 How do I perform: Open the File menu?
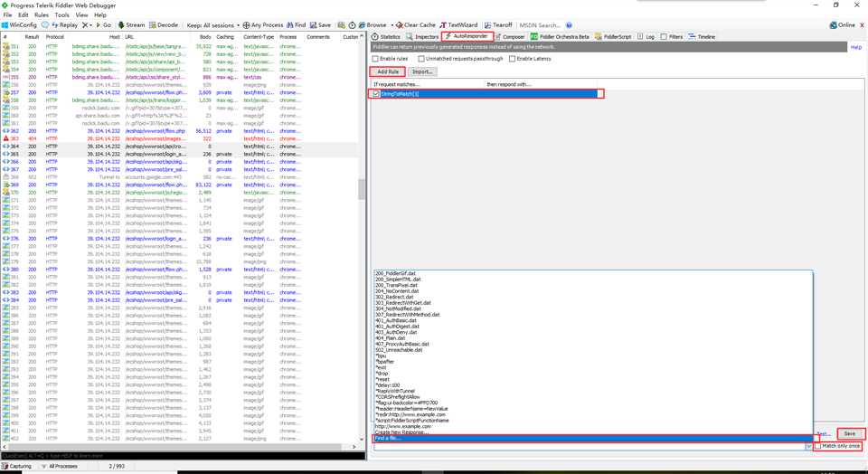point(7,15)
